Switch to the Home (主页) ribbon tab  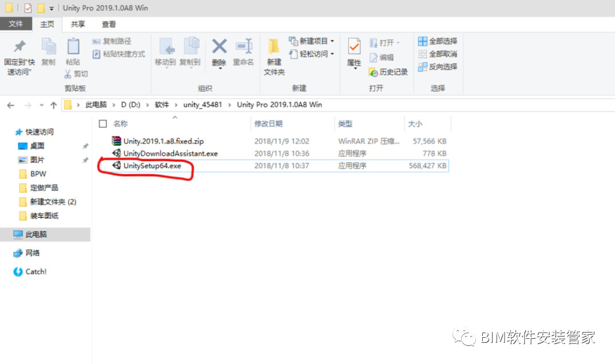47,25
